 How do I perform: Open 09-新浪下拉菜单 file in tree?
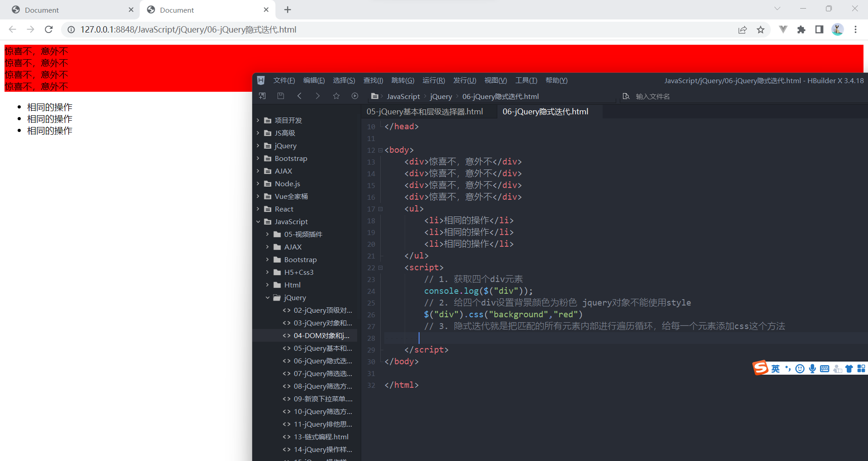point(323,399)
